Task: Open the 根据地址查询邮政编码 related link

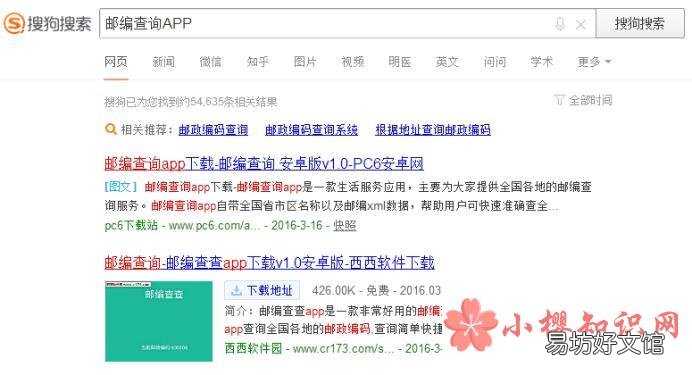Action: coord(433,130)
